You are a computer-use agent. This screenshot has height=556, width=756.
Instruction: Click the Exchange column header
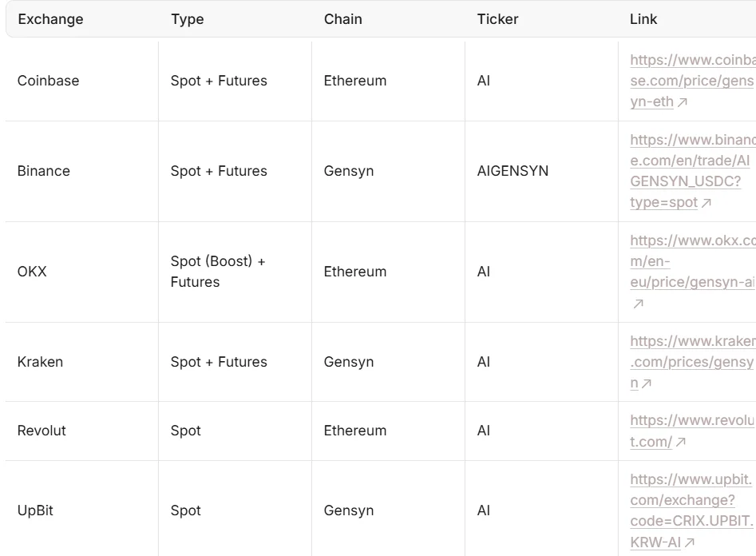(x=50, y=19)
